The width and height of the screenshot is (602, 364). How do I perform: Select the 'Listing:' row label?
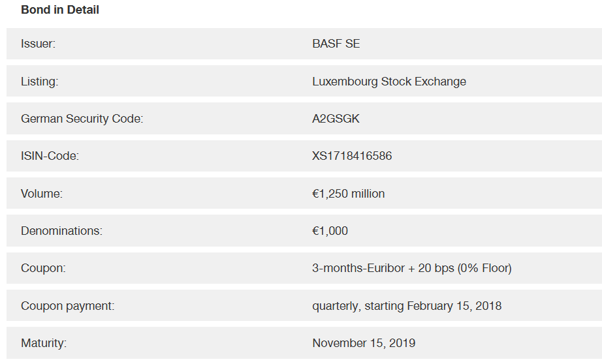(x=39, y=82)
